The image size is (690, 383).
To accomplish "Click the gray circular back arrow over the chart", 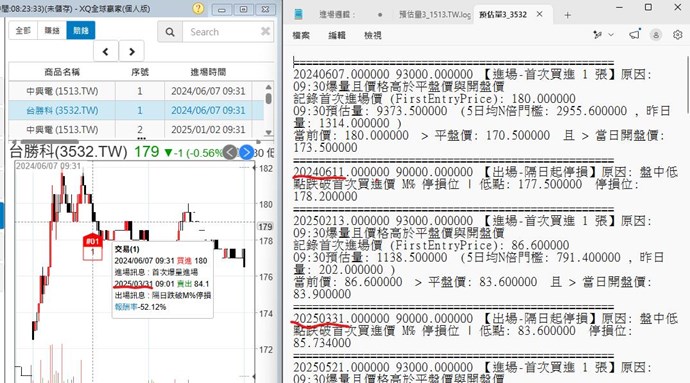I will tap(230, 153).
